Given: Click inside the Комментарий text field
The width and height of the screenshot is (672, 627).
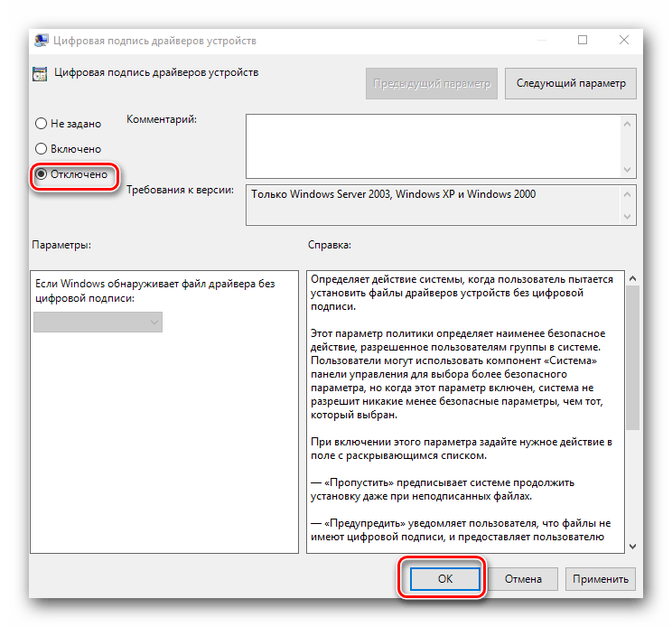Looking at the screenshot, I should 434,146.
